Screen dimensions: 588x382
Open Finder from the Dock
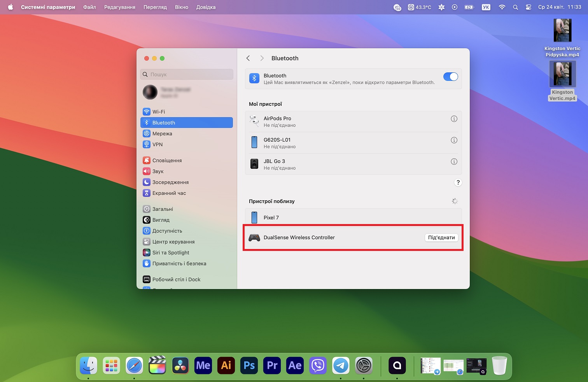[89, 366]
